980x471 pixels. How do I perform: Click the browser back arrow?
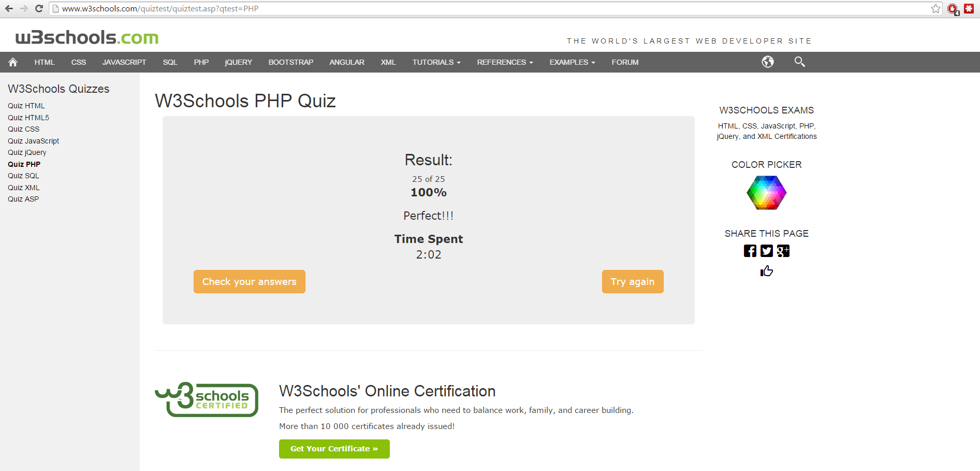click(x=9, y=9)
